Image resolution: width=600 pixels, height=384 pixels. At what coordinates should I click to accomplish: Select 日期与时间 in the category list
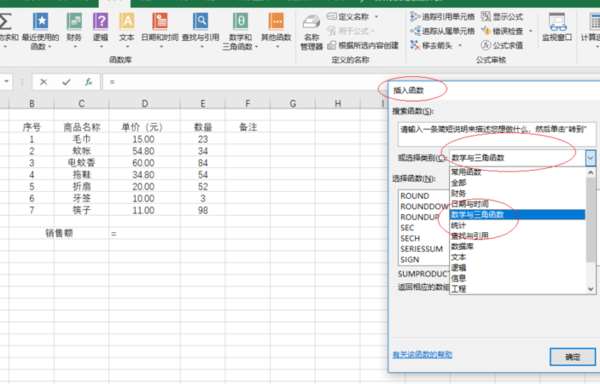(517, 204)
